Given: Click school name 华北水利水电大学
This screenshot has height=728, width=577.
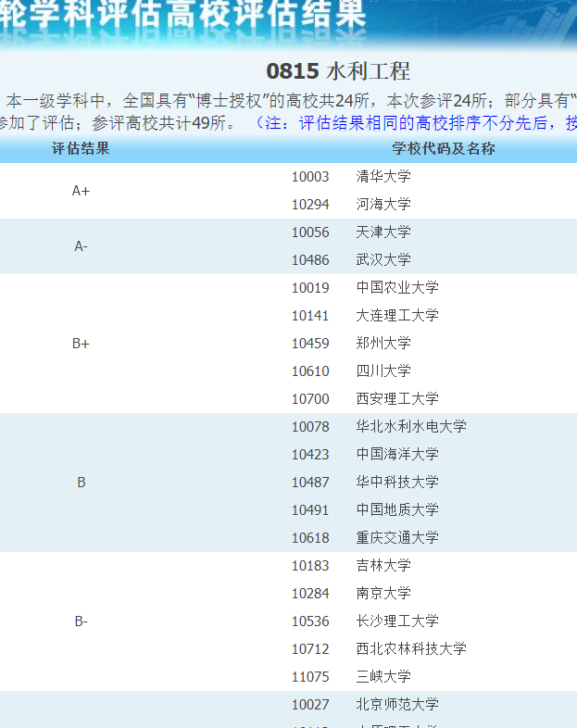Looking at the screenshot, I should 411,426.
